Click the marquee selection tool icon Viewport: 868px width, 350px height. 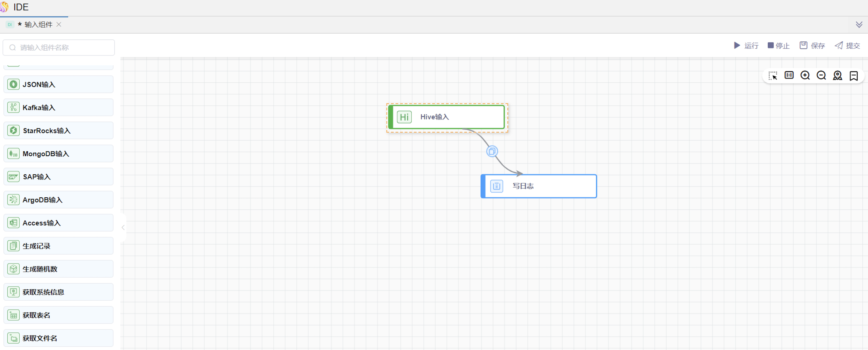coord(773,76)
